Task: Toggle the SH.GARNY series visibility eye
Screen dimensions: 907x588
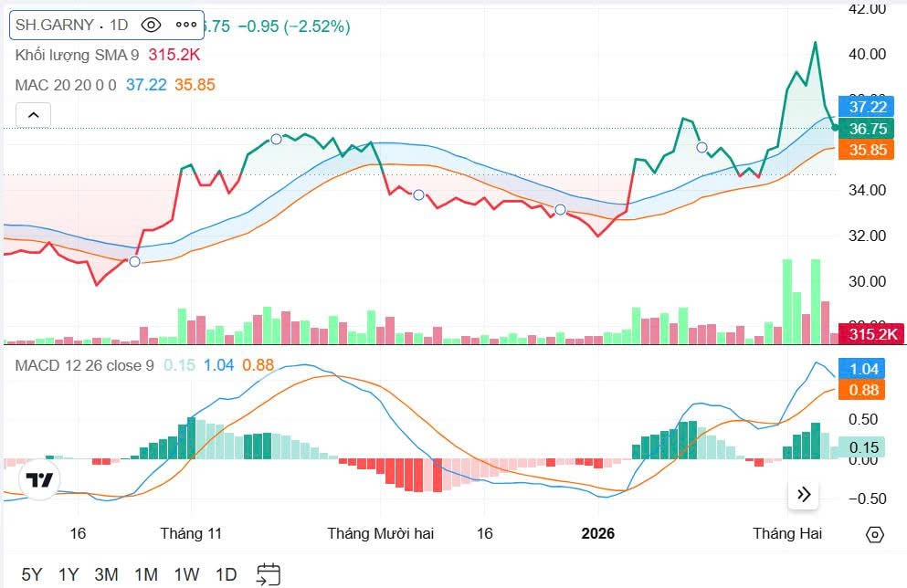Action: [x=152, y=25]
